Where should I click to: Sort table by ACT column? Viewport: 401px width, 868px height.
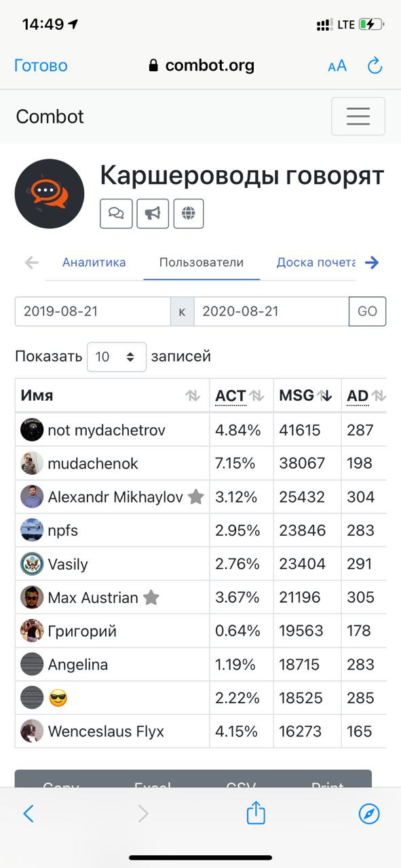click(241, 395)
